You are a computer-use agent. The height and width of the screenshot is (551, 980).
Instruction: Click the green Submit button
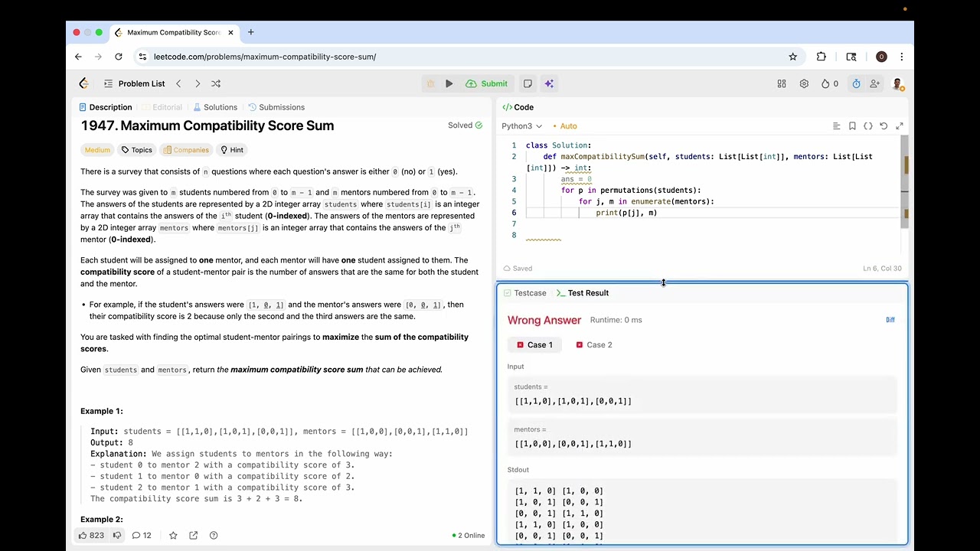[487, 83]
